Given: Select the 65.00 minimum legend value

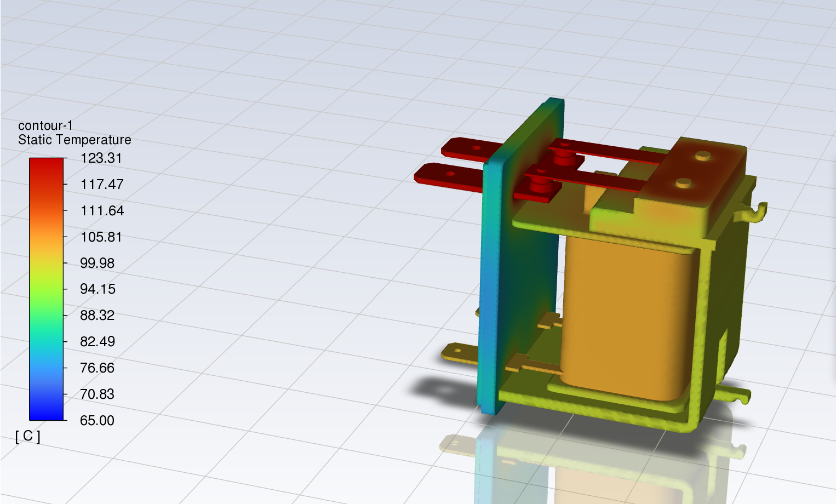Looking at the screenshot, I should pos(97,420).
